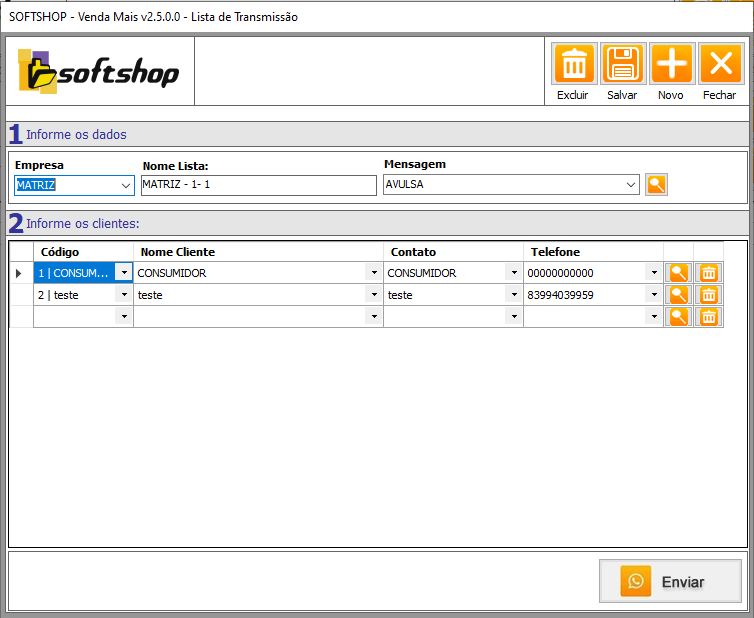
Task: Click the search icon on teste row
Action: [x=679, y=295]
